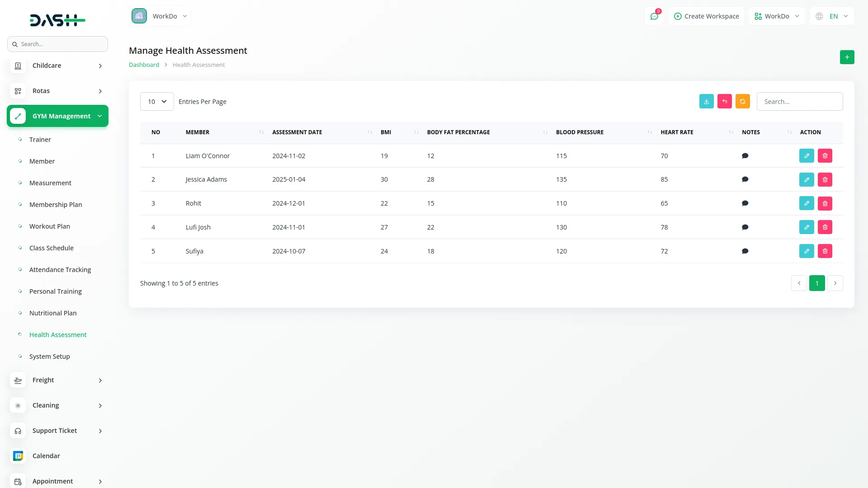Open the chat messages icon in header
868x488 pixels.
pos(654,16)
